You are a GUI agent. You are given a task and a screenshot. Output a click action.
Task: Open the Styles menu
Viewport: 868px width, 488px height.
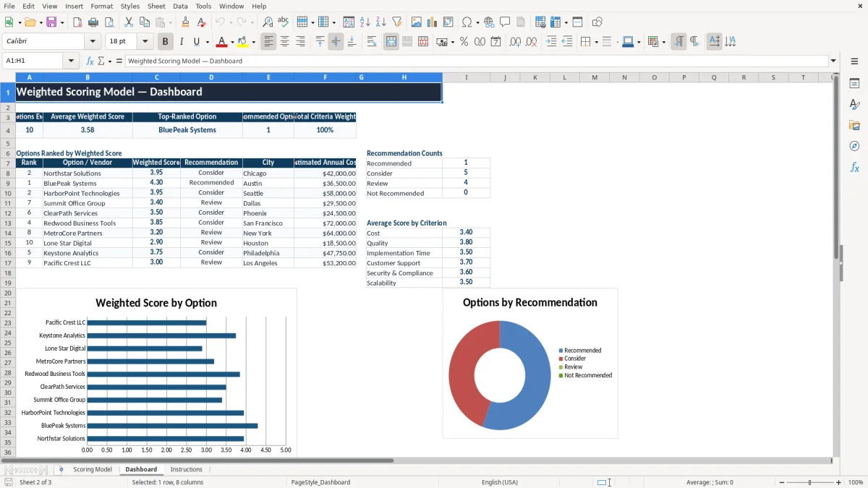click(x=130, y=6)
